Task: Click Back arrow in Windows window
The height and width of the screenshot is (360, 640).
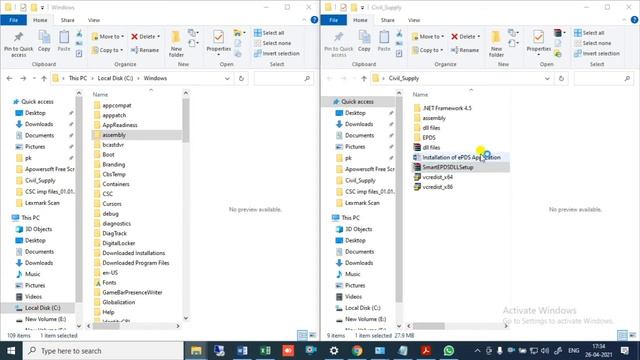Action: [9, 78]
